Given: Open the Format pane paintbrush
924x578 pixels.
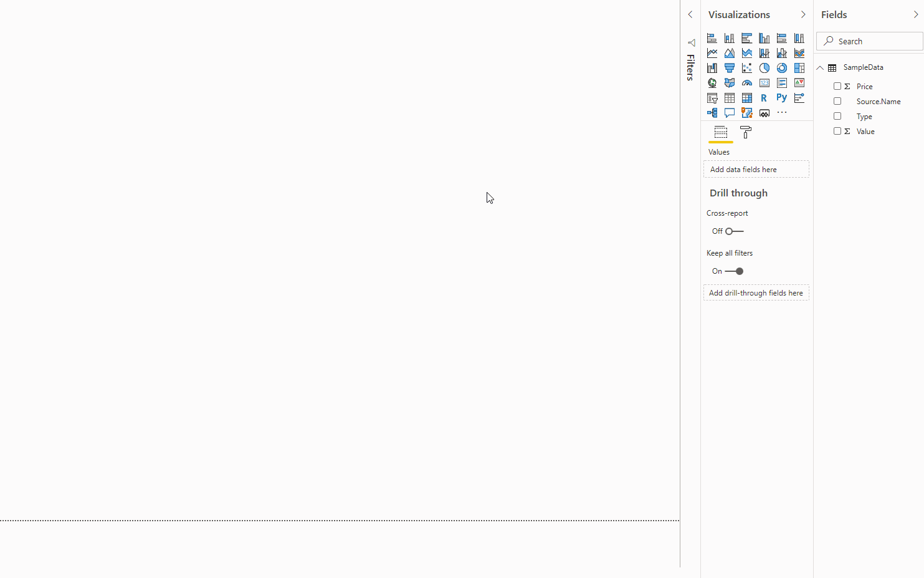Looking at the screenshot, I should [745, 132].
